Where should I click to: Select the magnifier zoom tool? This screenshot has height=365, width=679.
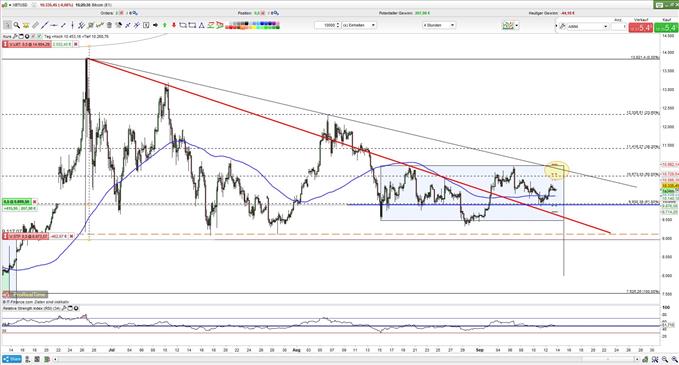point(16,25)
